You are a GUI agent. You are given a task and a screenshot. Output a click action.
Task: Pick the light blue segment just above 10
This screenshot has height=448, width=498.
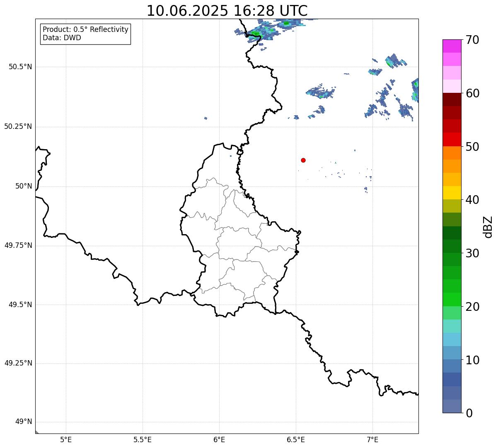[x=452, y=353]
